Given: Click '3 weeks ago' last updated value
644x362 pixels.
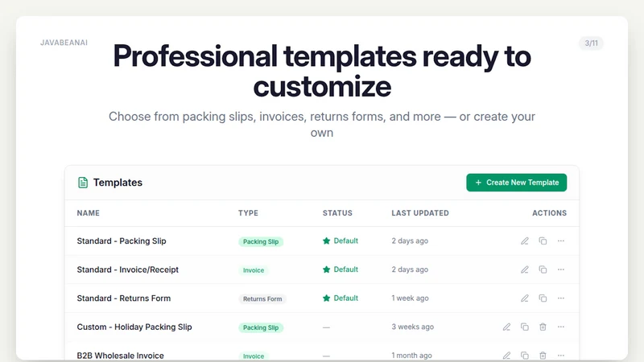Looking at the screenshot, I should [x=412, y=327].
